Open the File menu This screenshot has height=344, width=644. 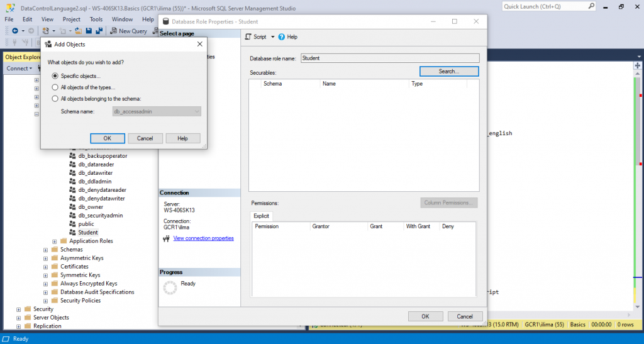click(9, 19)
